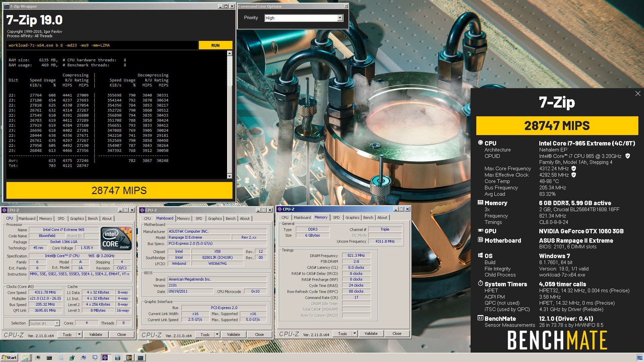
Task: Click the Channel # value Triple
Action: click(x=385, y=229)
